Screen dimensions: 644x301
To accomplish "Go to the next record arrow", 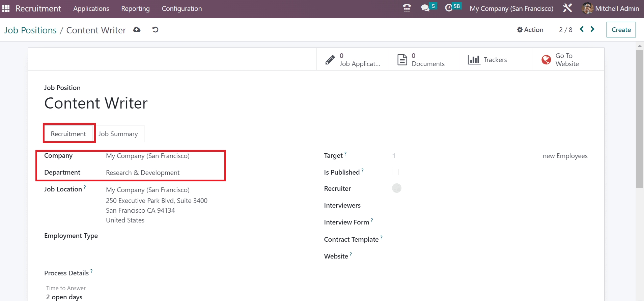I will pyautogui.click(x=592, y=29).
